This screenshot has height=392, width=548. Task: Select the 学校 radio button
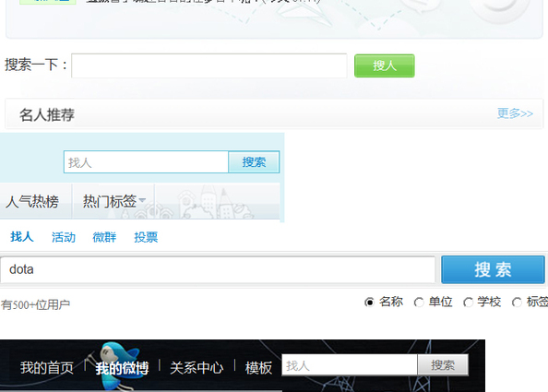[468, 302]
